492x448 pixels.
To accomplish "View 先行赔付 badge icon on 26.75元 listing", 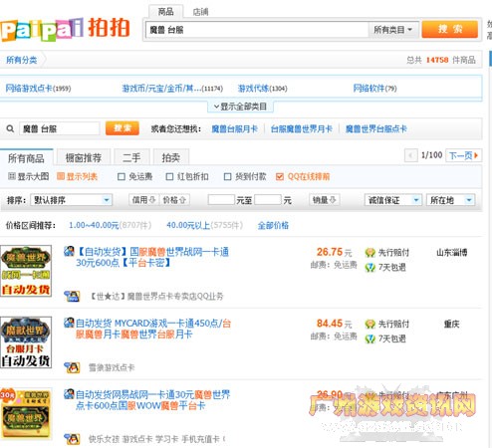I will click(369, 253).
